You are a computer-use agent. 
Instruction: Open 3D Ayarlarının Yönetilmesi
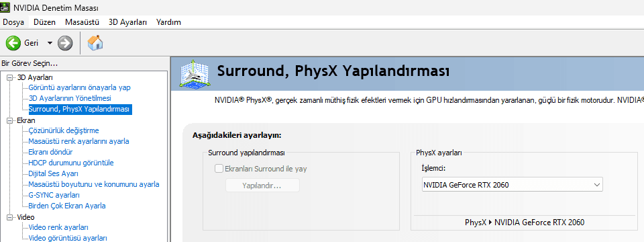tap(70, 98)
